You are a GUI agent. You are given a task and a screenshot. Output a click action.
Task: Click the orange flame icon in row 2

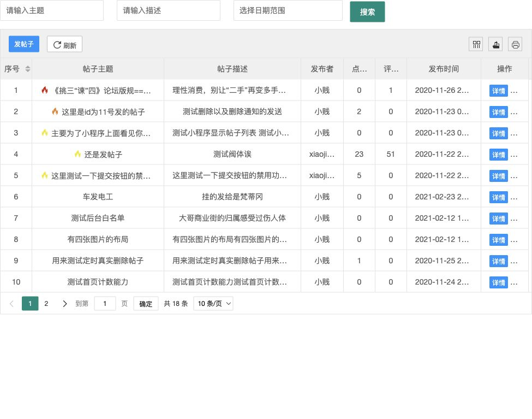click(55, 111)
